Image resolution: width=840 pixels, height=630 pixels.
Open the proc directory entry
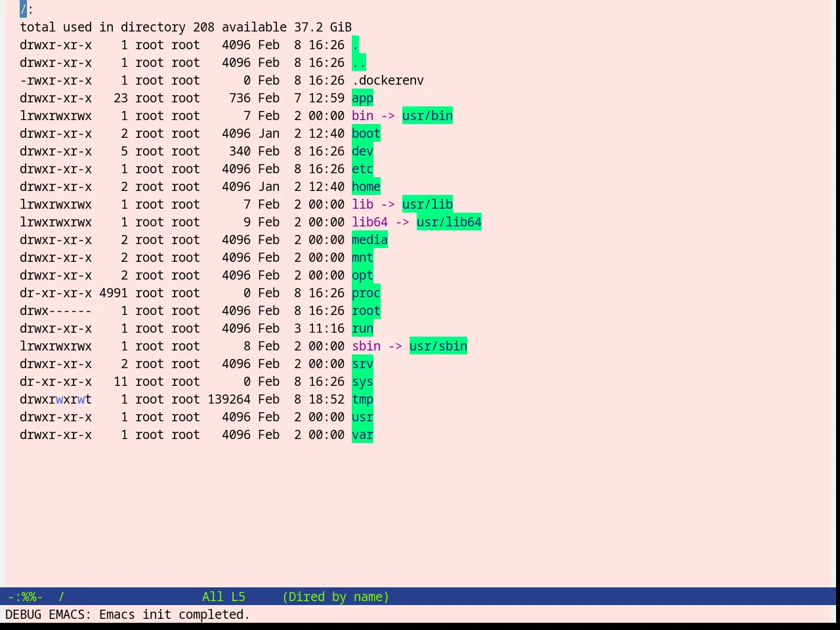[x=366, y=293]
